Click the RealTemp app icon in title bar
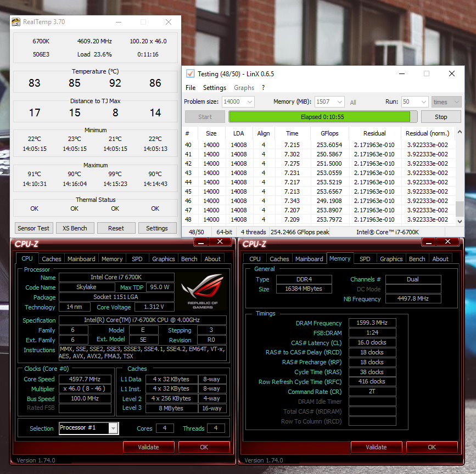The width and height of the screenshot is (476, 474). [x=16, y=22]
